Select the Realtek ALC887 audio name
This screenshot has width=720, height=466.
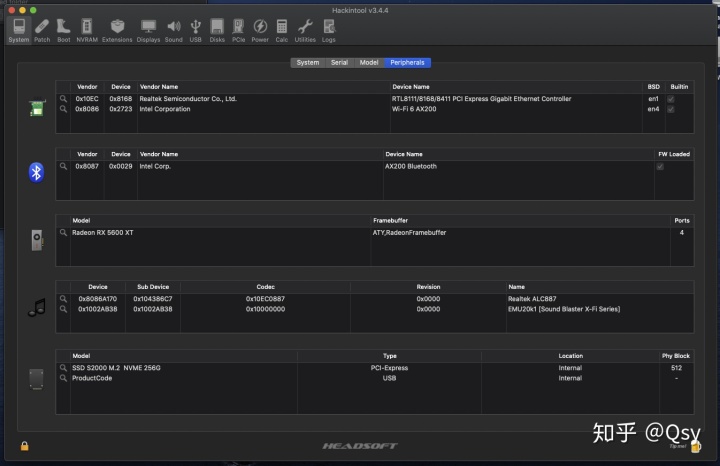(x=532, y=299)
